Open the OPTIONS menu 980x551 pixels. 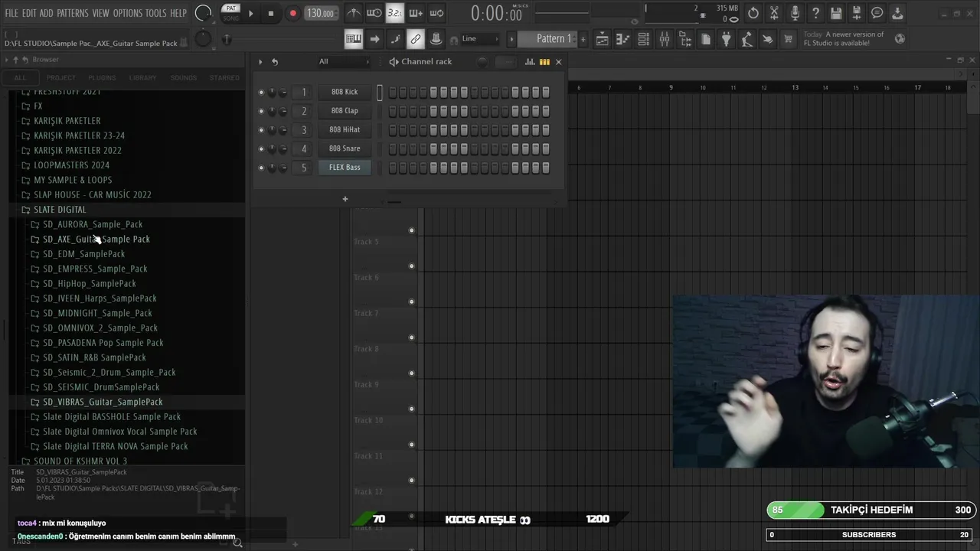tap(128, 13)
